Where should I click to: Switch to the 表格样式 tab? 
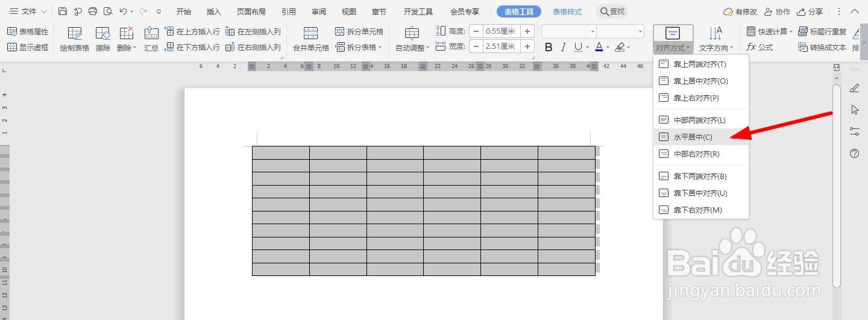[x=567, y=11]
